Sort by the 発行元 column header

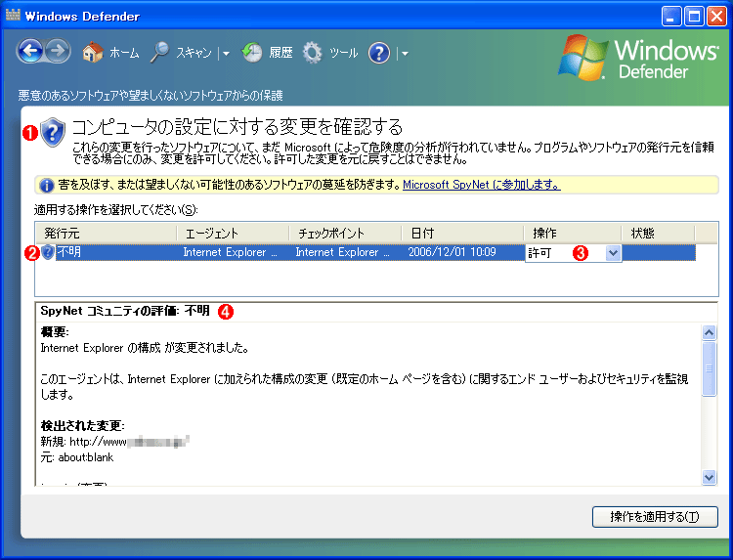107,233
